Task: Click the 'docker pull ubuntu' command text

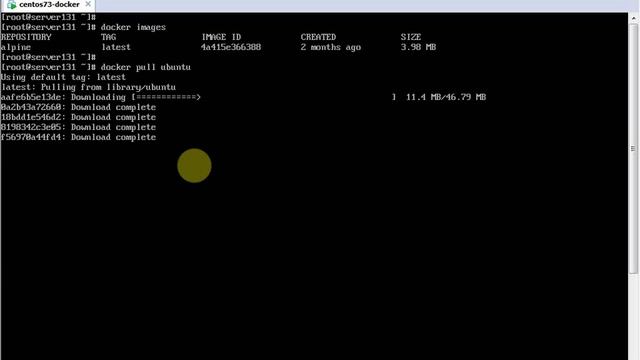Action: [145, 67]
